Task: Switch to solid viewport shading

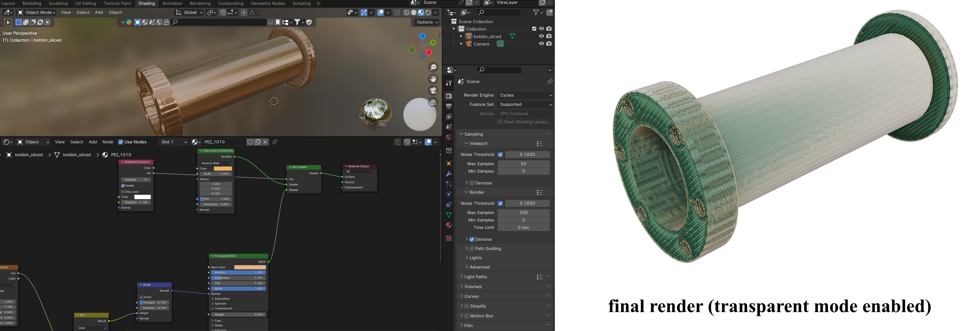Action: [x=414, y=13]
